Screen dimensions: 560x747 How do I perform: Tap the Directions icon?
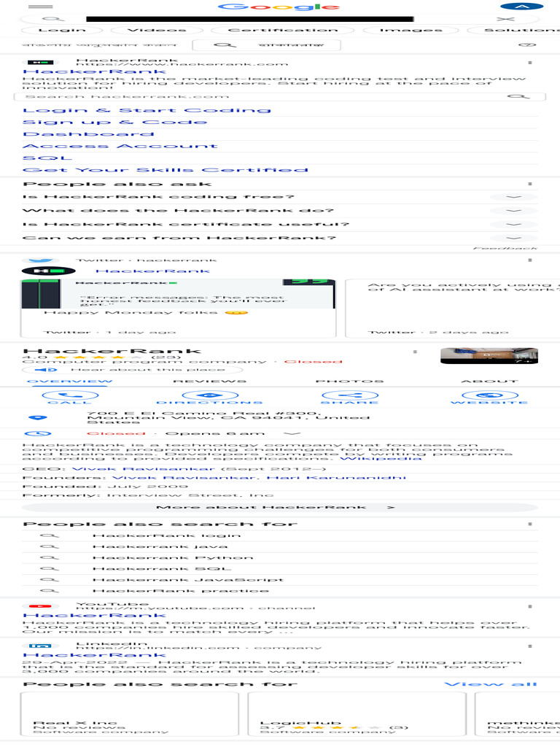tap(210, 395)
